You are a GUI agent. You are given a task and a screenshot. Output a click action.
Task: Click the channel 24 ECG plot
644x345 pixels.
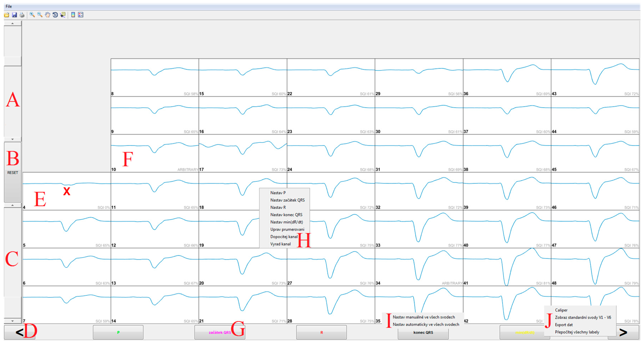pyautogui.click(x=331, y=153)
